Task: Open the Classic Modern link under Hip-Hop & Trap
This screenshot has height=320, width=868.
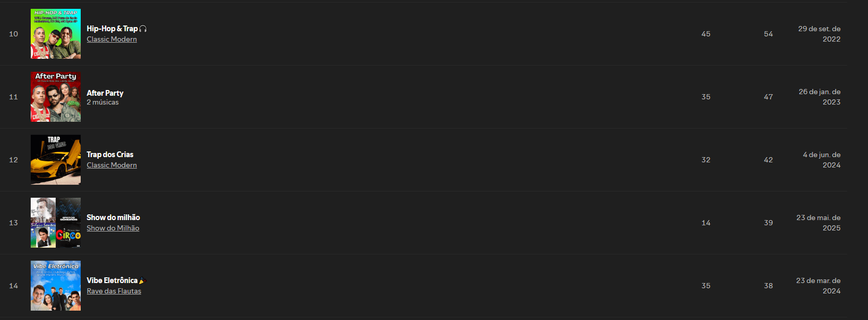Action: click(x=112, y=39)
